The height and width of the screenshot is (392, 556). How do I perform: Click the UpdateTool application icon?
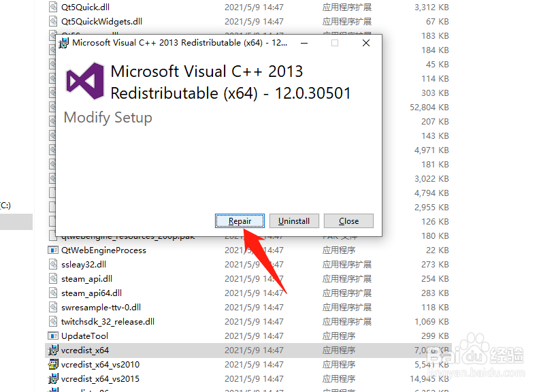(53, 336)
